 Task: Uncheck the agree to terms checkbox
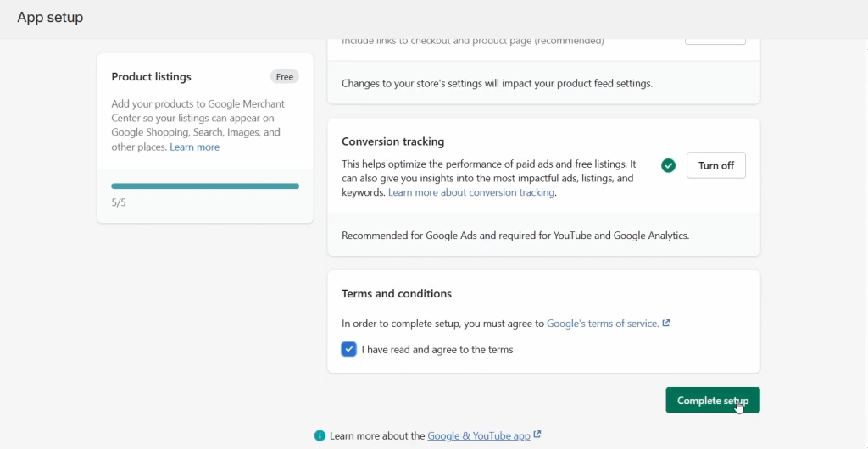[349, 349]
